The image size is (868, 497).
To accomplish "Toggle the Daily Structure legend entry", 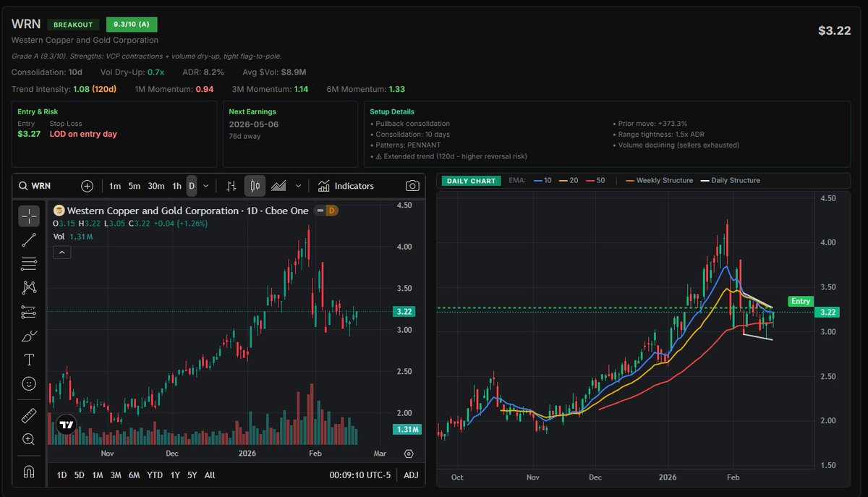I will click(x=729, y=180).
